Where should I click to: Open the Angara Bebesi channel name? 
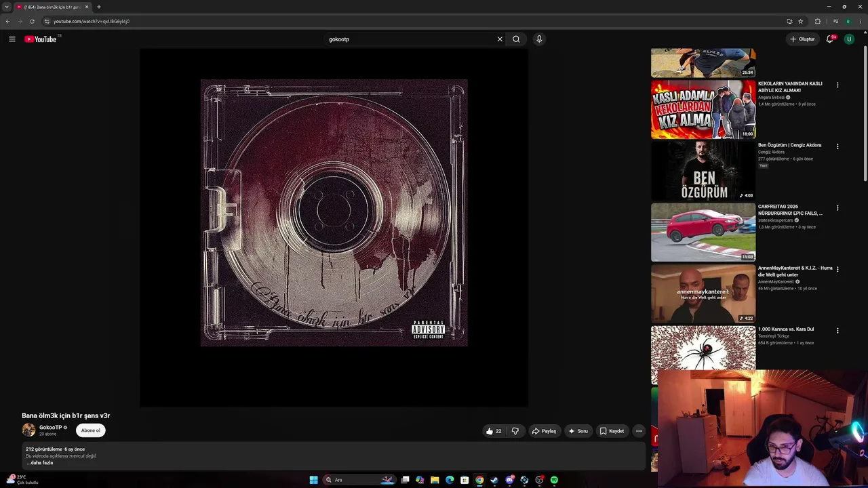tap(771, 98)
